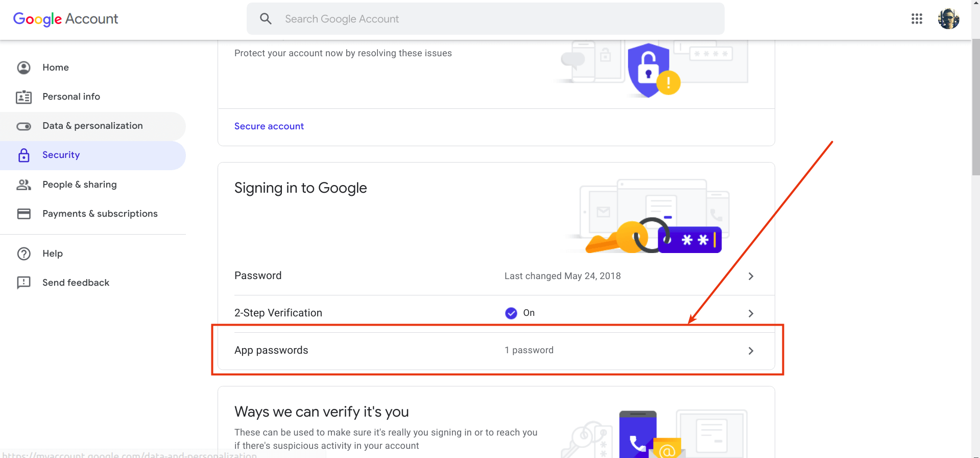Click the 2-Step Verification label
The width and height of the screenshot is (980, 458).
(x=278, y=313)
